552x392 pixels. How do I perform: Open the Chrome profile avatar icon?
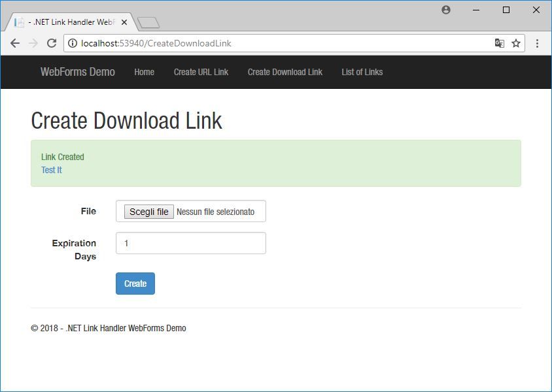click(445, 10)
